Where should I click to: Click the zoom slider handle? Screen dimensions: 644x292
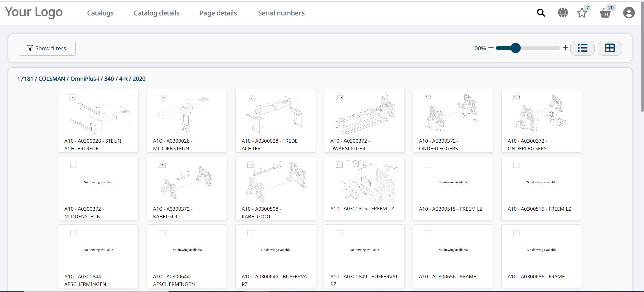[515, 48]
